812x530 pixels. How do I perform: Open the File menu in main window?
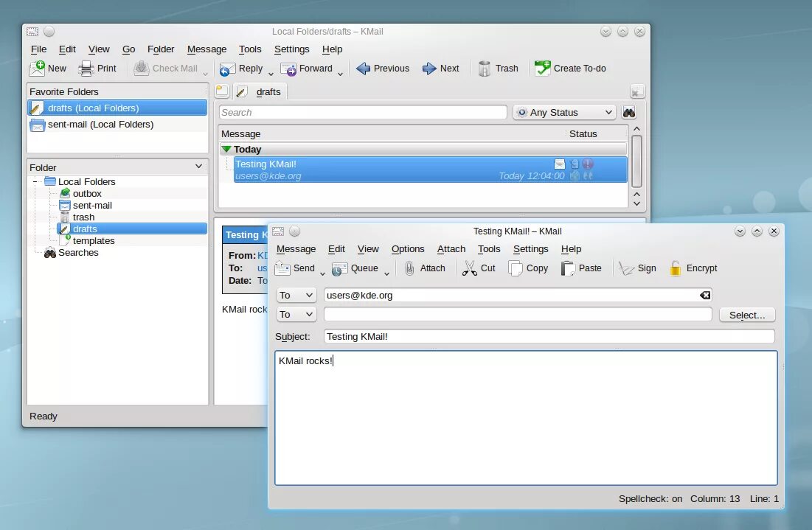[x=39, y=49]
